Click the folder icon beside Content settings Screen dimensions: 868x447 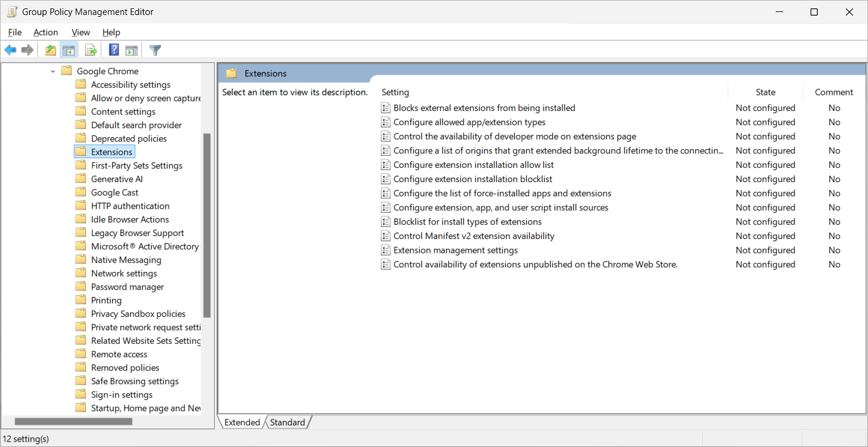tap(81, 111)
